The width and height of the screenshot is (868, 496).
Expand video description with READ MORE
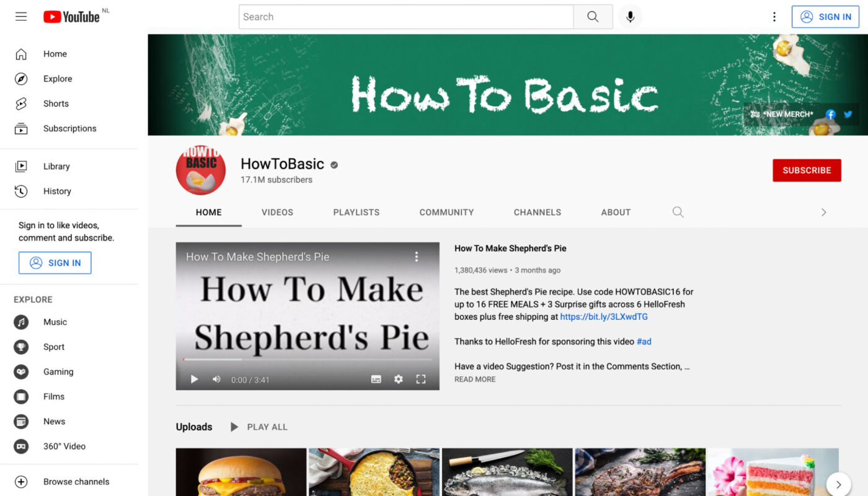tap(475, 379)
